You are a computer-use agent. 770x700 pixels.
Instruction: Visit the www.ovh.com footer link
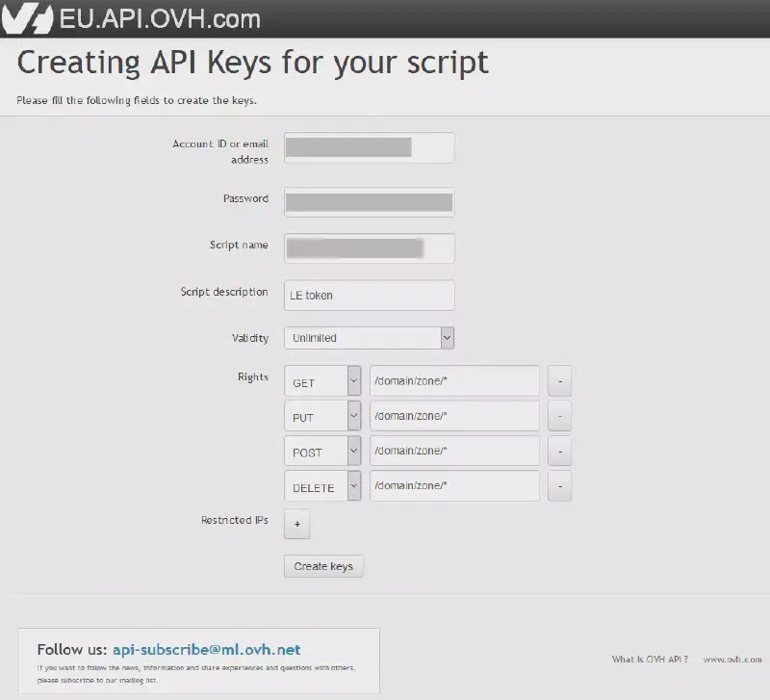coord(732,660)
